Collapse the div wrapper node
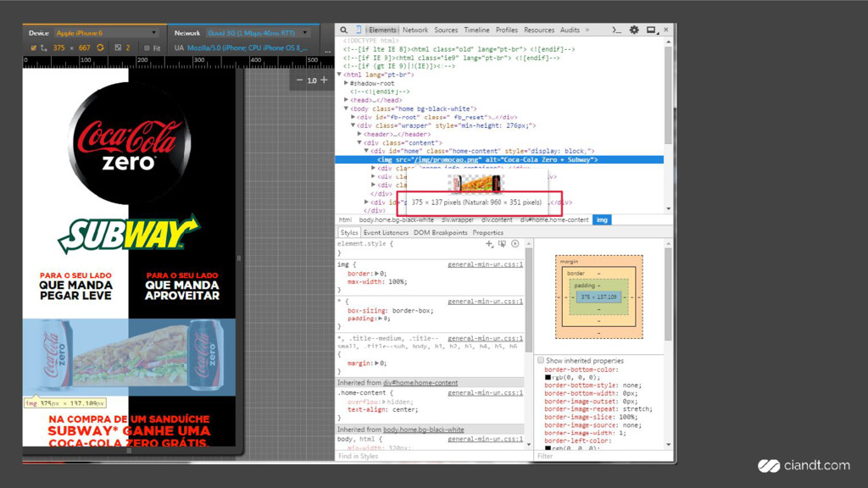The width and height of the screenshot is (868, 488). point(353,125)
